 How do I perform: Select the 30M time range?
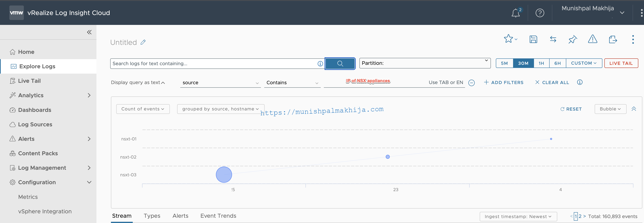point(523,63)
